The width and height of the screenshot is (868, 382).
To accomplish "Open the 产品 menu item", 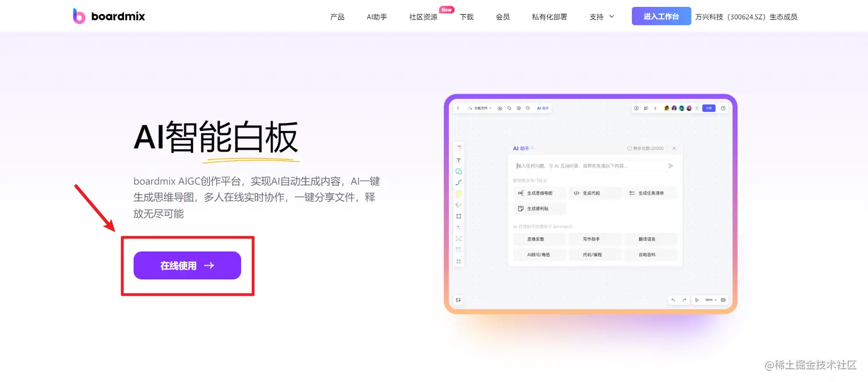I will click(x=338, y=17).
